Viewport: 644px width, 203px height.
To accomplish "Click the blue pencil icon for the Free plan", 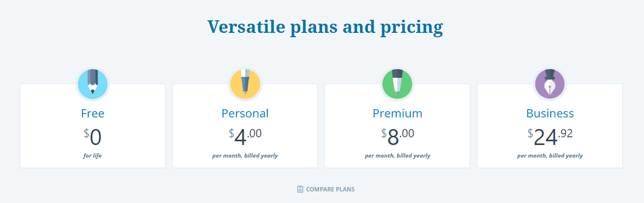I will tap(93, 84).
